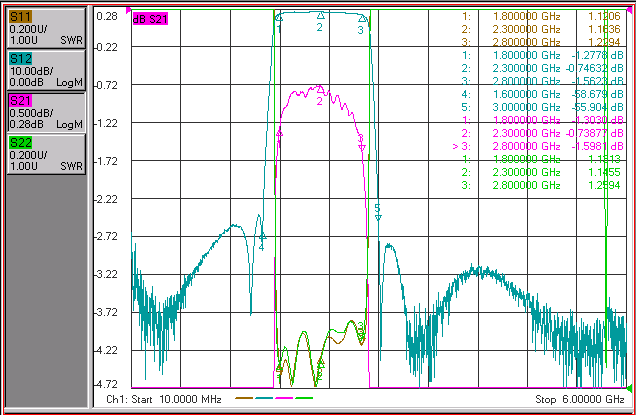Click magenta marker 2 on S21 peak
The width and height of the screenshot is (636, 415).
tap(320, 89)
